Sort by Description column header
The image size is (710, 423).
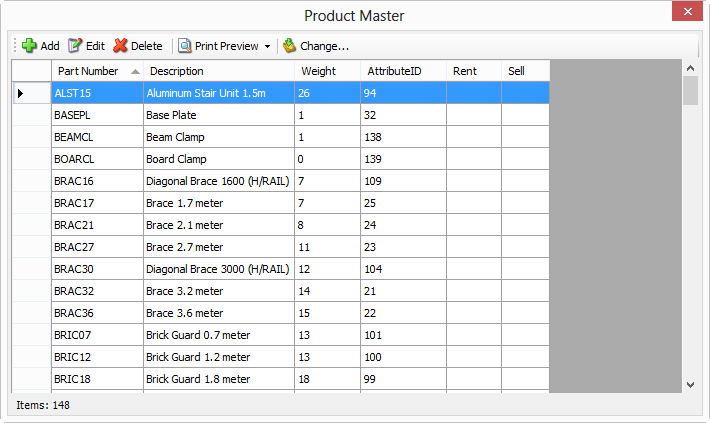[219, 71]
